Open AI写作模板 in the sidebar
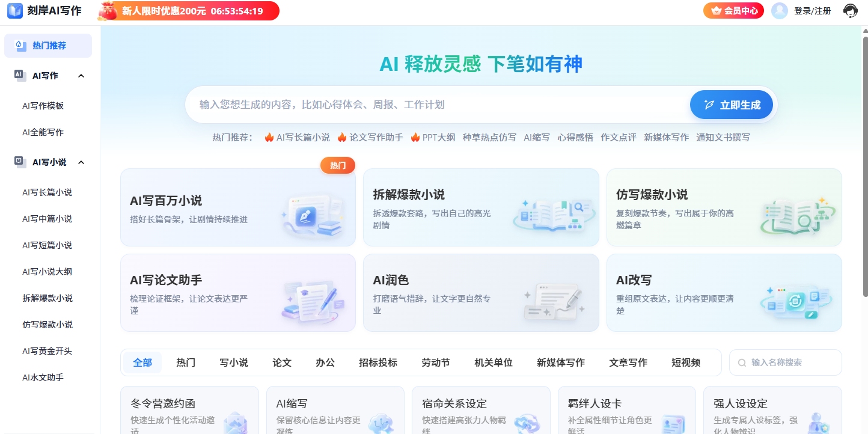Screen dimensions: 868x434 [x=43, y=106]
